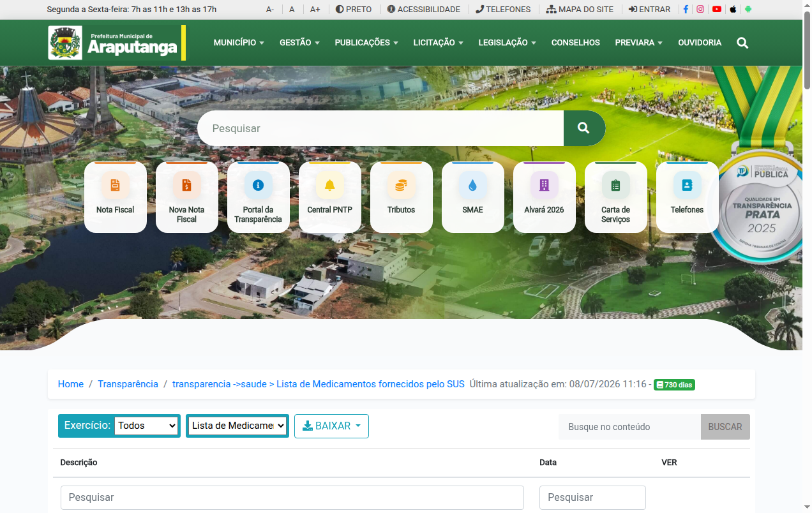Open the Lista de Medicamentos select box
Screen dimensions: 812x513
pyautogui.click(x=237, y=426)
